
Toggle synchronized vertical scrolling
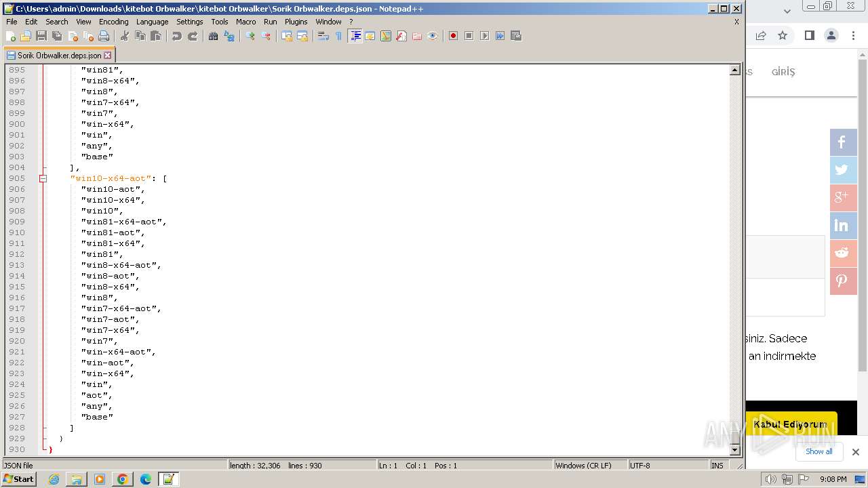tap(287, 36)
